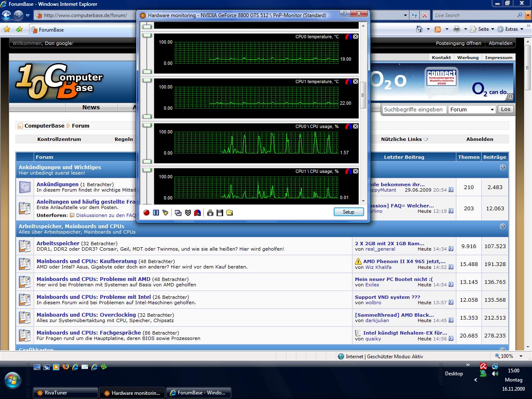
Task: Close the CPU1 CPU usage graph
Action: coord(355,171)
